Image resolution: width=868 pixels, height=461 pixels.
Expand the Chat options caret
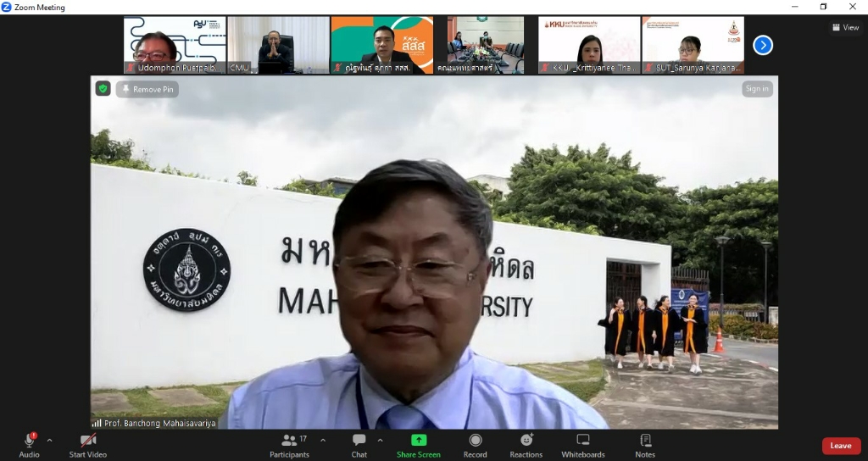point(380,441)
